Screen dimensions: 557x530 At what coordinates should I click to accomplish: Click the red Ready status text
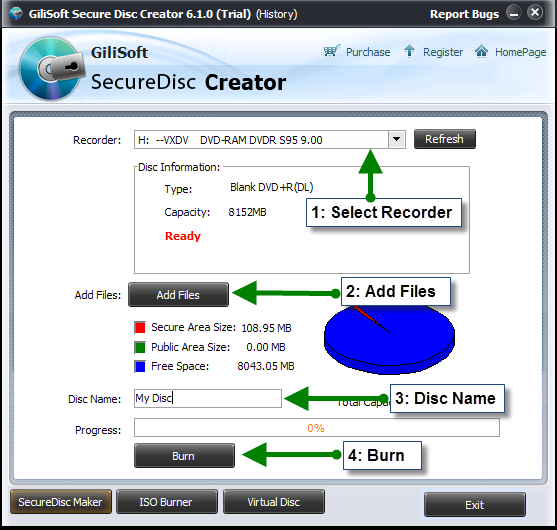coord(183,236)
